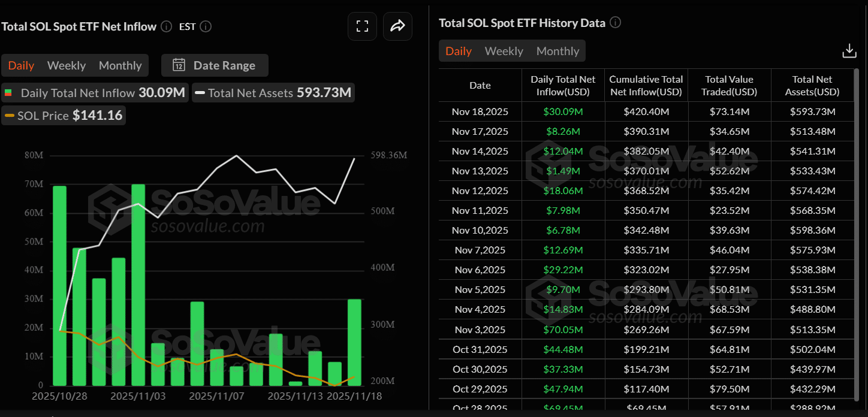
Task: Click the calendar icon in Date Range
Action: 179,65
